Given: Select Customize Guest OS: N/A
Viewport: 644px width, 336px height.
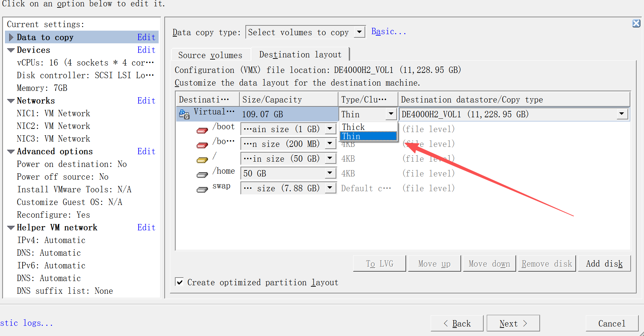Looking at the screenshot, I should [x=69, y=202].
